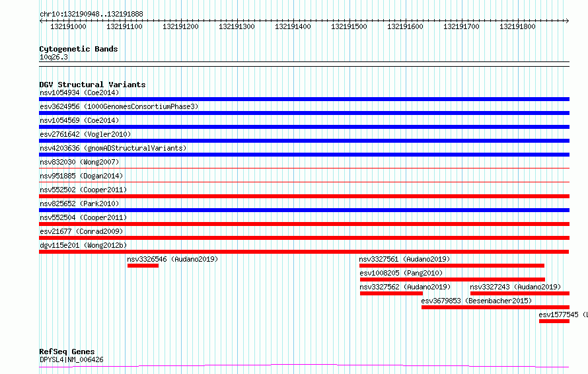588x374 pixels.
Task: Select nsv832030 (Wong2007) variant label
Action: 79,162
